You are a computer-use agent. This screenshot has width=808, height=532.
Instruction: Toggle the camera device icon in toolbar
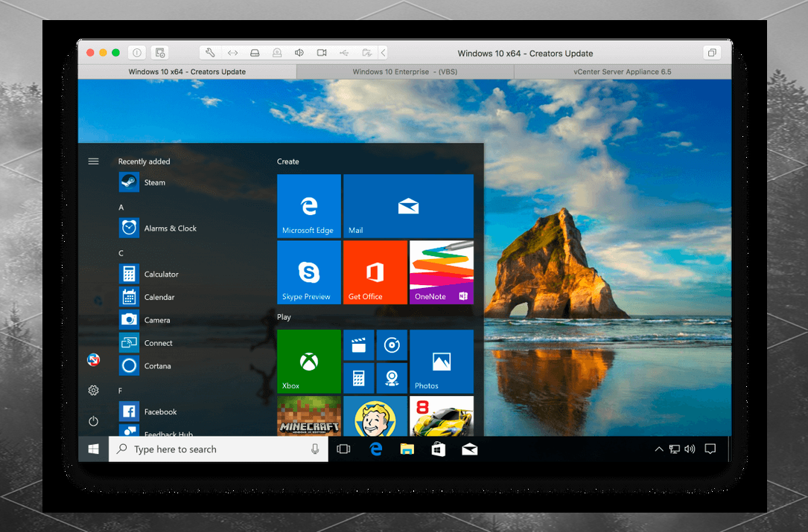322,53
